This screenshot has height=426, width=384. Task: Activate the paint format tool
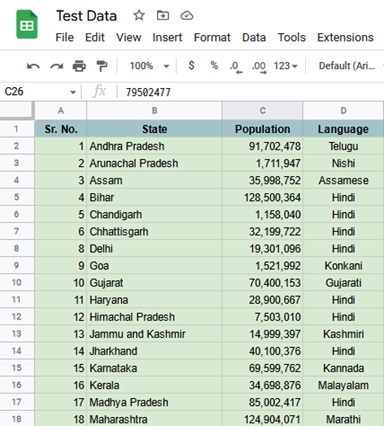point(102,66)
